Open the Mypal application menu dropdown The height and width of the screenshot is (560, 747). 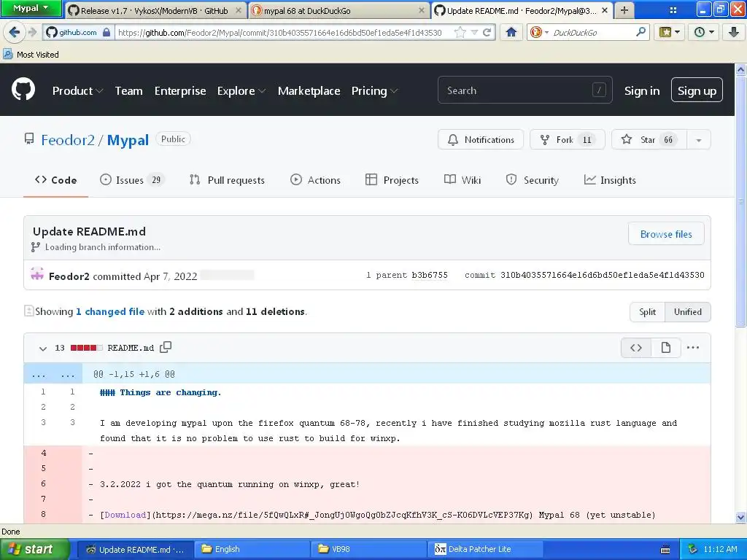(x=31, y=8)
